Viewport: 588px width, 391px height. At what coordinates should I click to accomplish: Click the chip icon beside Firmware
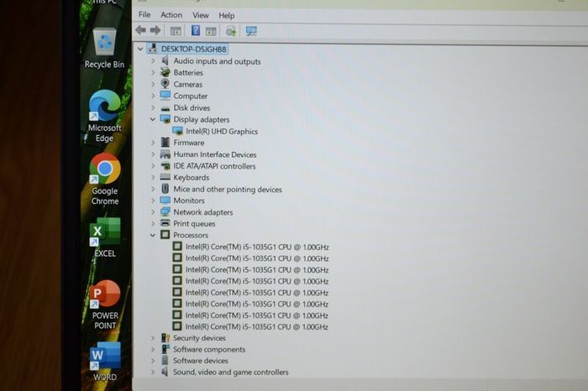[x=165, y=143]
